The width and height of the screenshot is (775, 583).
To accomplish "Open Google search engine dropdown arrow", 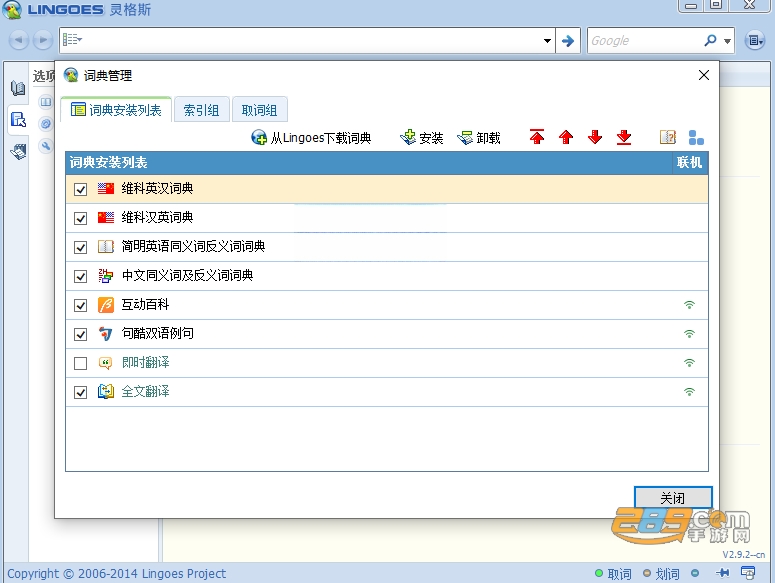I will point(727,41).
